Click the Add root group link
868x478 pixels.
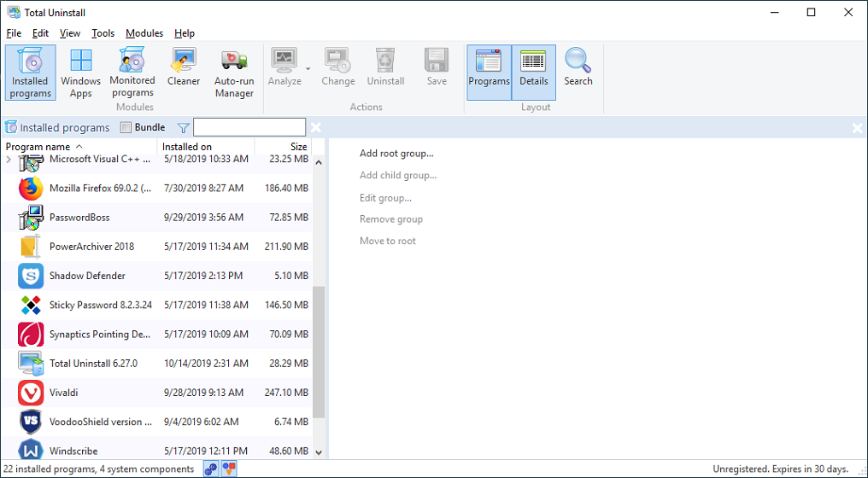[396, 154]
